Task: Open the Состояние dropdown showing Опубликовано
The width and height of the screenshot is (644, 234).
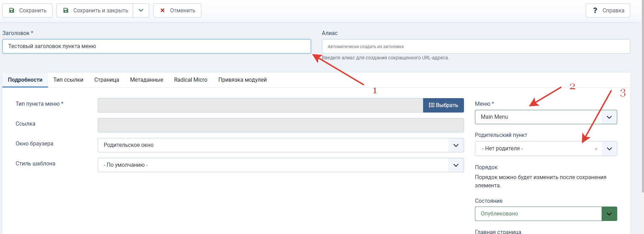Action: click(546, 214)
